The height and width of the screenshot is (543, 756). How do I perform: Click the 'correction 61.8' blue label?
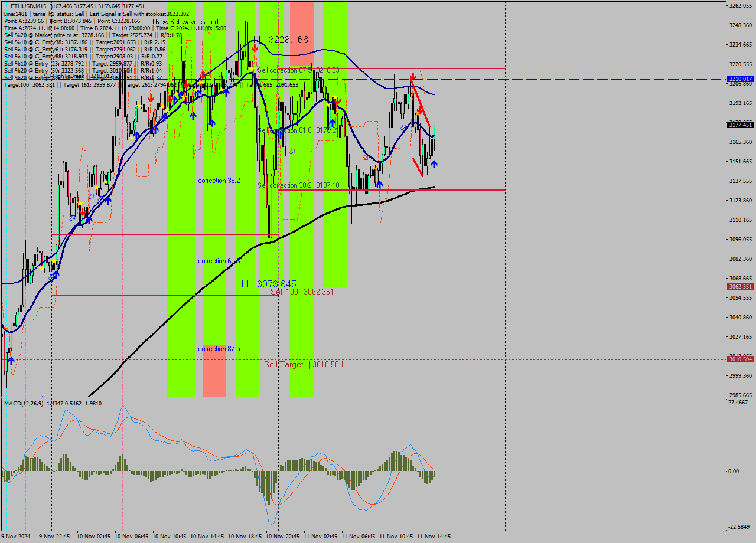[x=219, y=261]
